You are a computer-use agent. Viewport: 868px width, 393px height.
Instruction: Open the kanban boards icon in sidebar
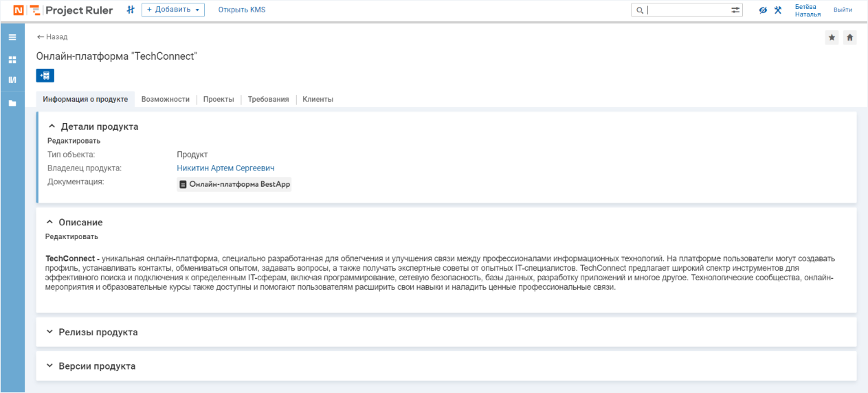pyautogui.click(x=12, y=80)
